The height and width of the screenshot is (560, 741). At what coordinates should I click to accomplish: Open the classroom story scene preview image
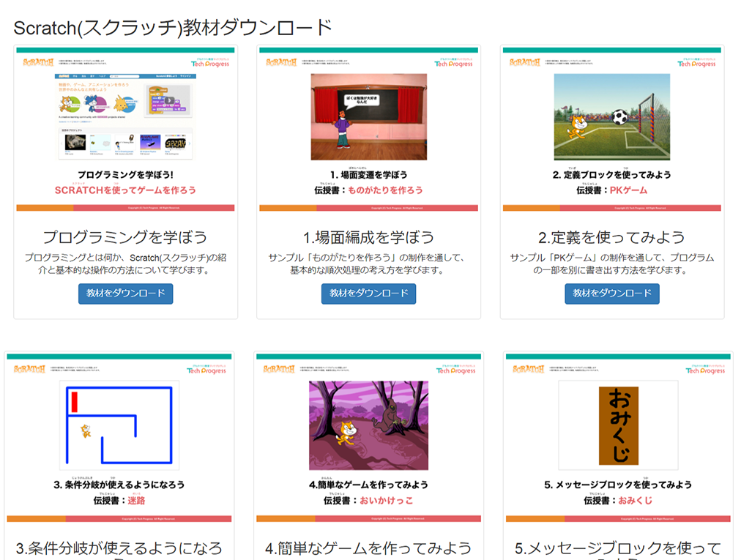click(x=368, y=117)
